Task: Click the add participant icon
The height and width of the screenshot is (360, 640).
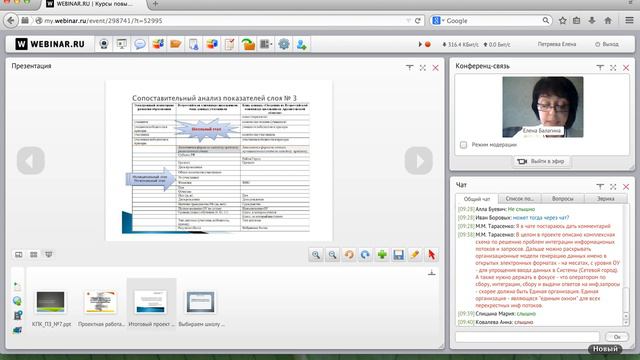Action: (x=302, y=44)
